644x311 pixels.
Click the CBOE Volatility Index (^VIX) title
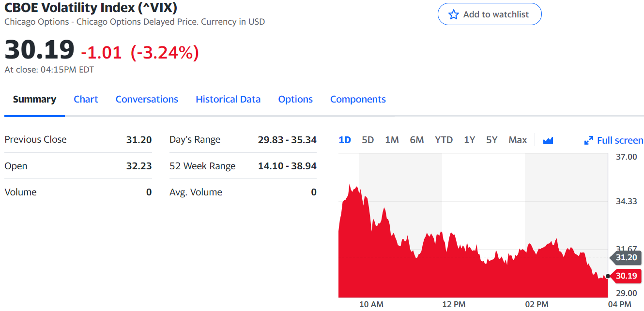coord(91,7)
